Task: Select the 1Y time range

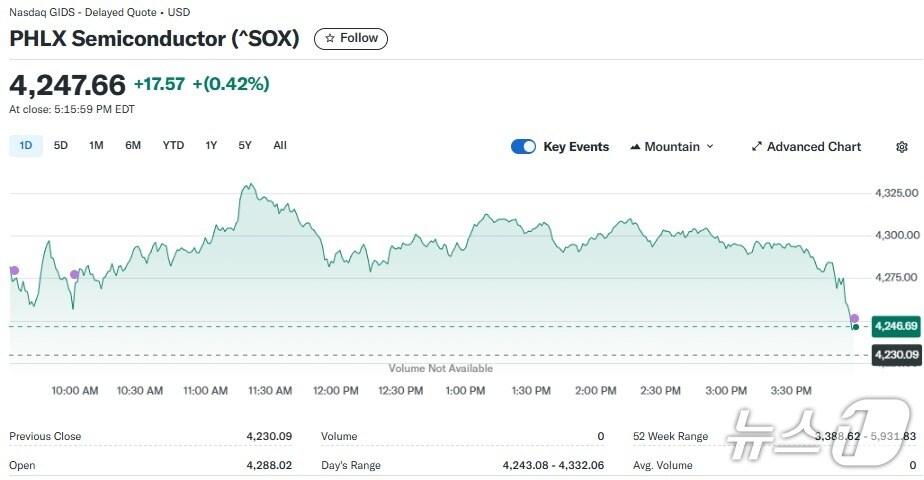Action: (x=211, y=145)
